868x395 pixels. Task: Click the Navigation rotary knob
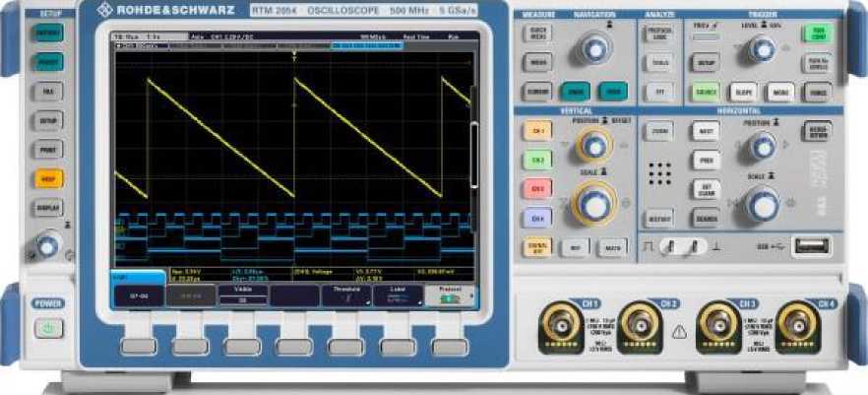tap(594, 50)
